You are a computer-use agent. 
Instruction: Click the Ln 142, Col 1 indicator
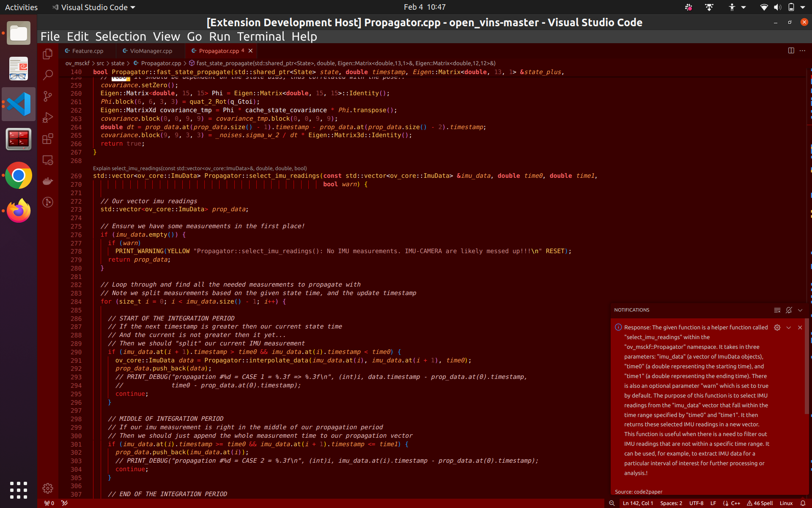638,503
